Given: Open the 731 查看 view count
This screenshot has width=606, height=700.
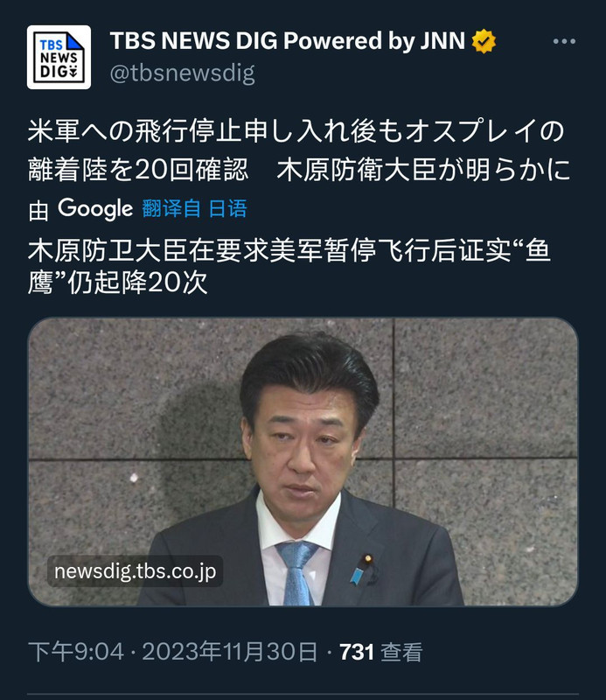Looking at the screenshot, I should click(x=380, y=652).
